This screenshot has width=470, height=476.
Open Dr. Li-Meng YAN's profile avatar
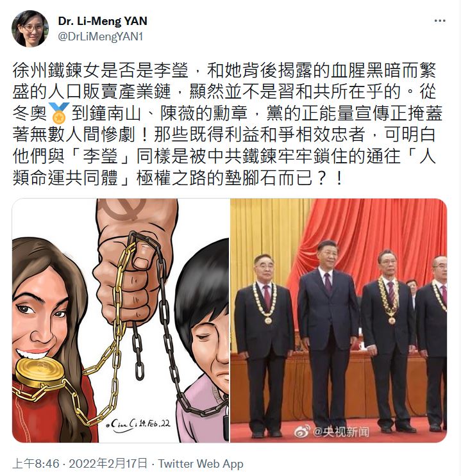pyautogui.click(x=30, y=29)
